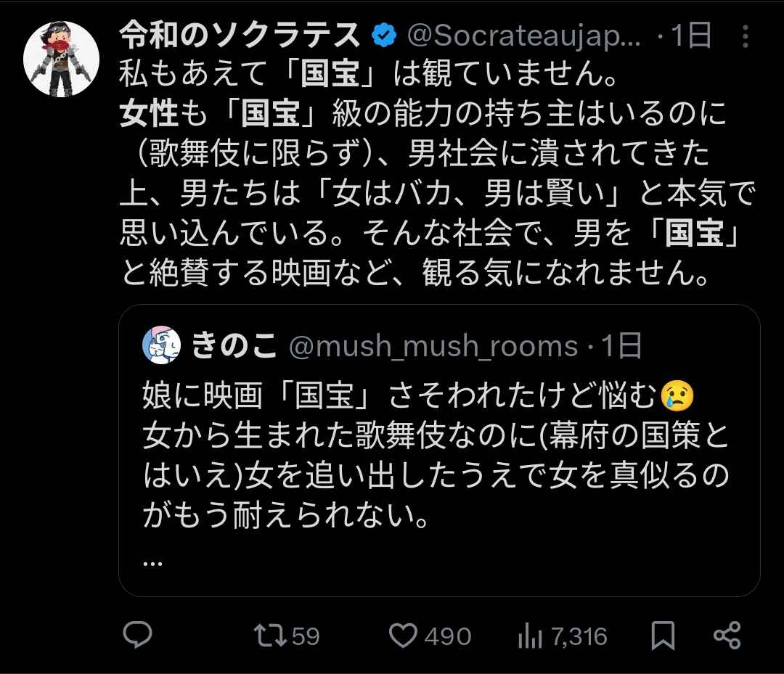Click the main post's 1日 timestamp
Viewport: 784px width, 674px height.
pos(690,35)
